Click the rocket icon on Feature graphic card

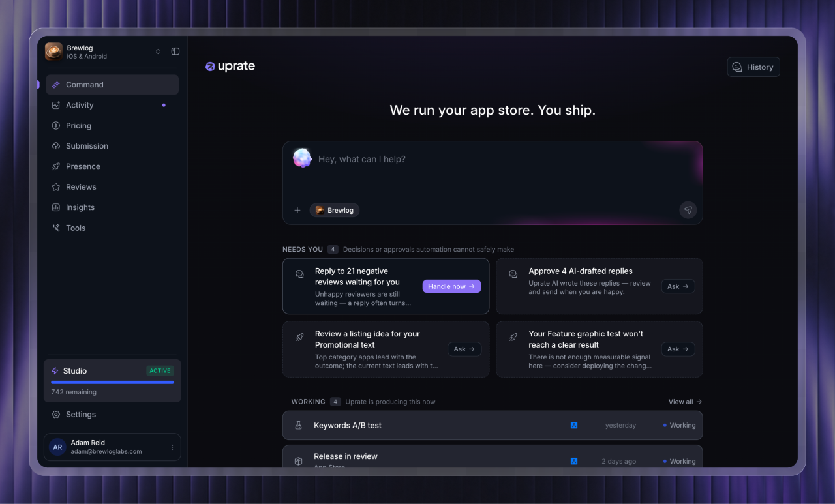513,337
